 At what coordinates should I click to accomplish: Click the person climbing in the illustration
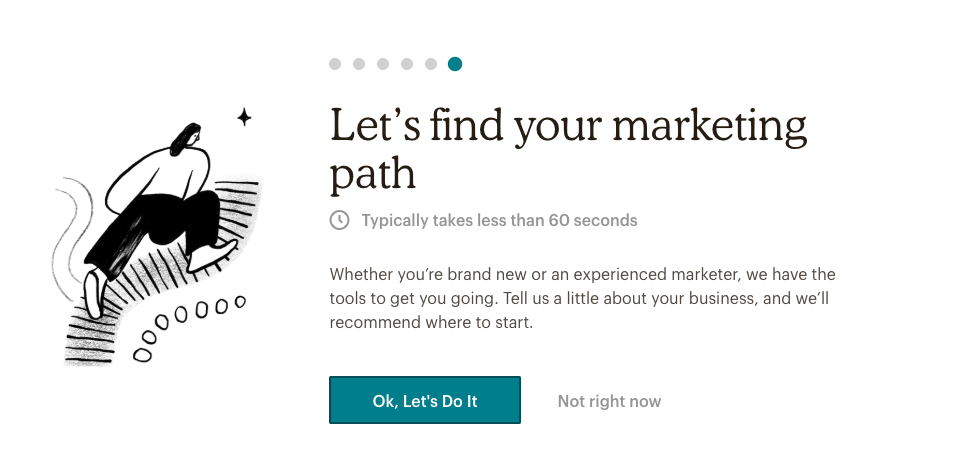point(160,200)
